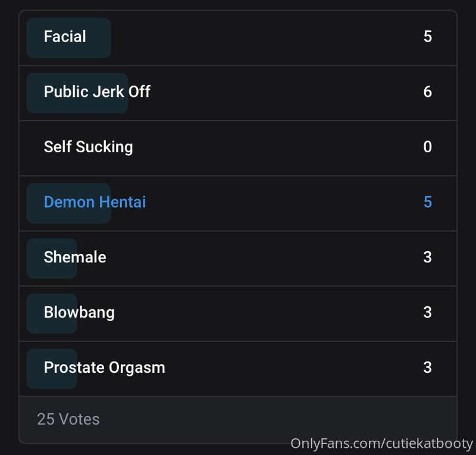The height and width of the screenshot is (455, 476).
Task: Click the vote count 6 for Public Jerk Off
Action: point(427,92)
